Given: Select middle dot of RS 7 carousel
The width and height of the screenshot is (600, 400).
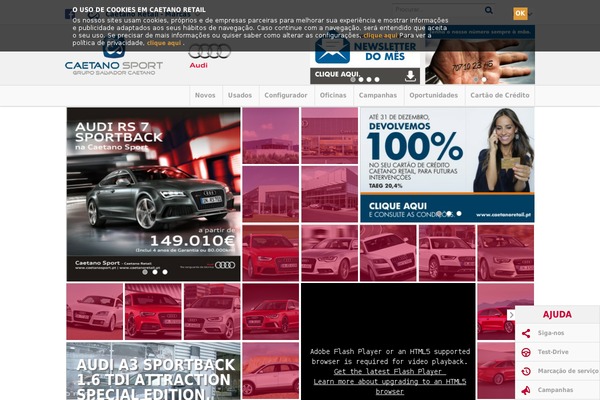Looking at the screenshot, I should [x=155, y=272].
